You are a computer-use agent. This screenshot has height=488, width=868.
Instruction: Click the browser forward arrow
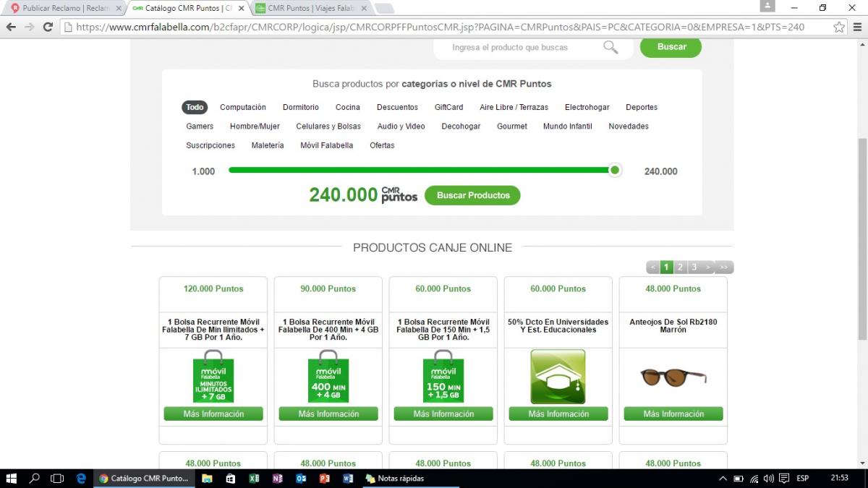point(29,27)
